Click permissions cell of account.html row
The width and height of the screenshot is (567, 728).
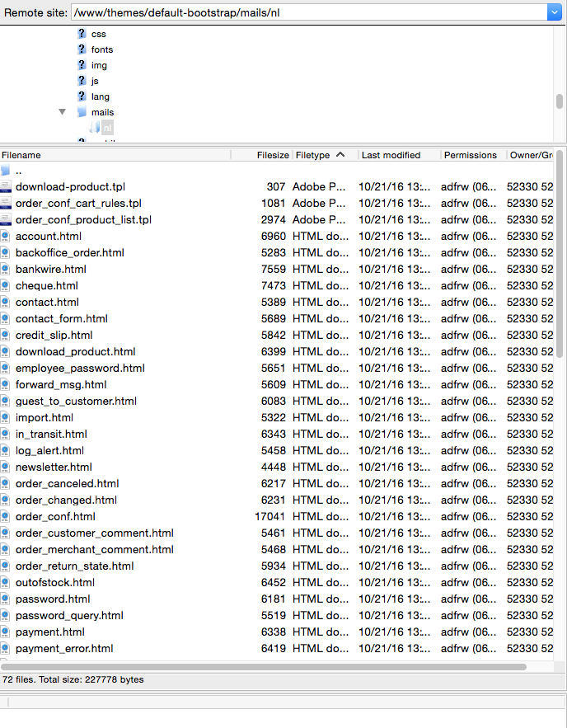click(x=469, y=237)
